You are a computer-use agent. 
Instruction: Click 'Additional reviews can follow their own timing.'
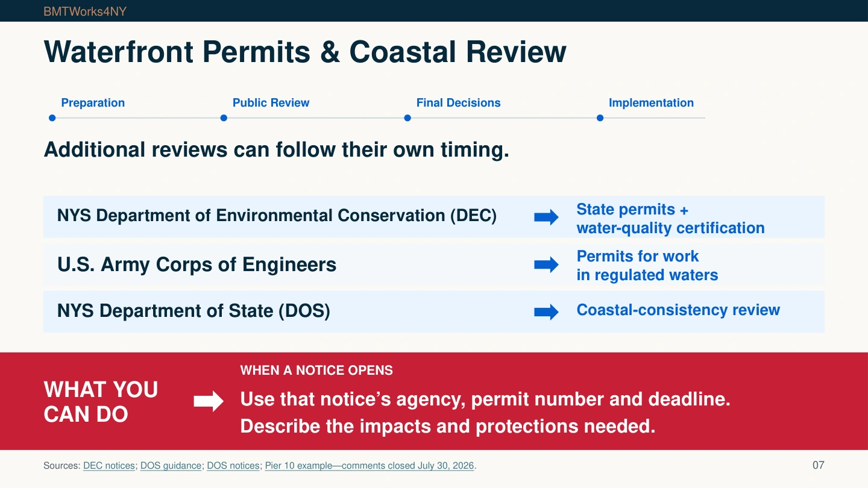coord(277,149)
